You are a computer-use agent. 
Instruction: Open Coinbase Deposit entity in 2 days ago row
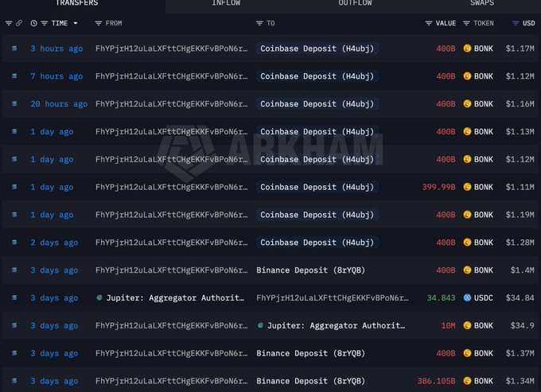317,243
